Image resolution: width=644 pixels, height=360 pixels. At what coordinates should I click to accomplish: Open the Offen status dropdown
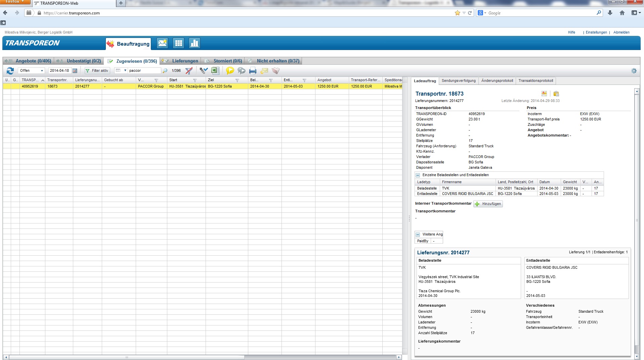[x=32, y=70]
